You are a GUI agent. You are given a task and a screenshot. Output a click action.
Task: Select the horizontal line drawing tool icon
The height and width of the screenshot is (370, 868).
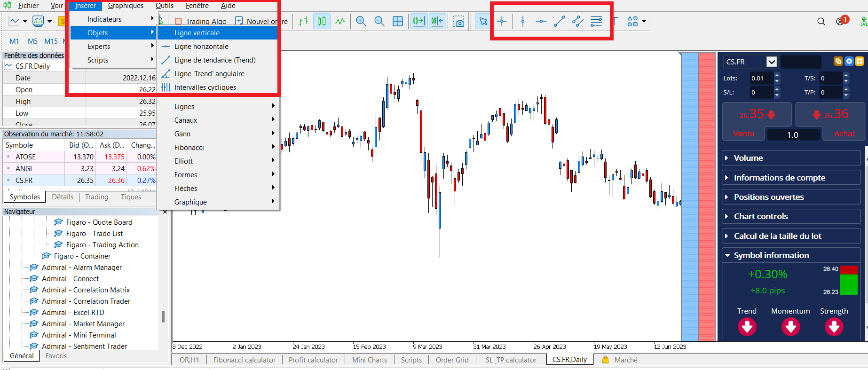(x=541, y=21)
